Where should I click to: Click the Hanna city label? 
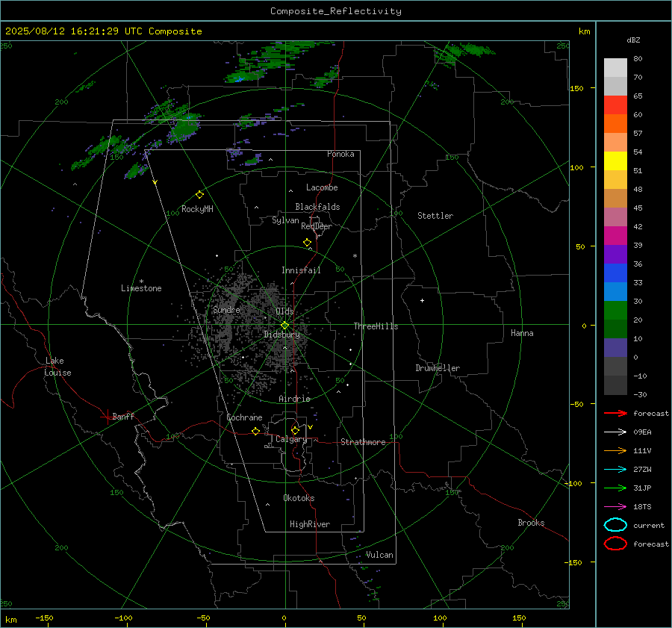tap(522, 333)
